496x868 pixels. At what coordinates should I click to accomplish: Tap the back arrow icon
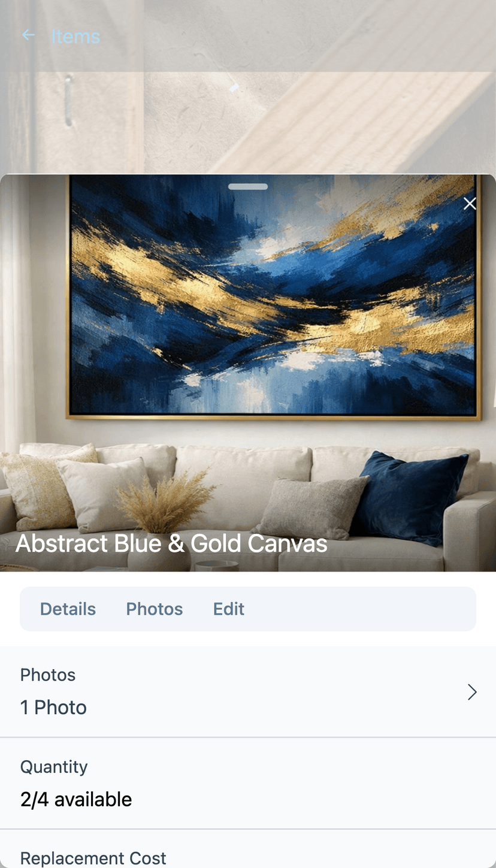pyautogui.click(x=28, y=35)
